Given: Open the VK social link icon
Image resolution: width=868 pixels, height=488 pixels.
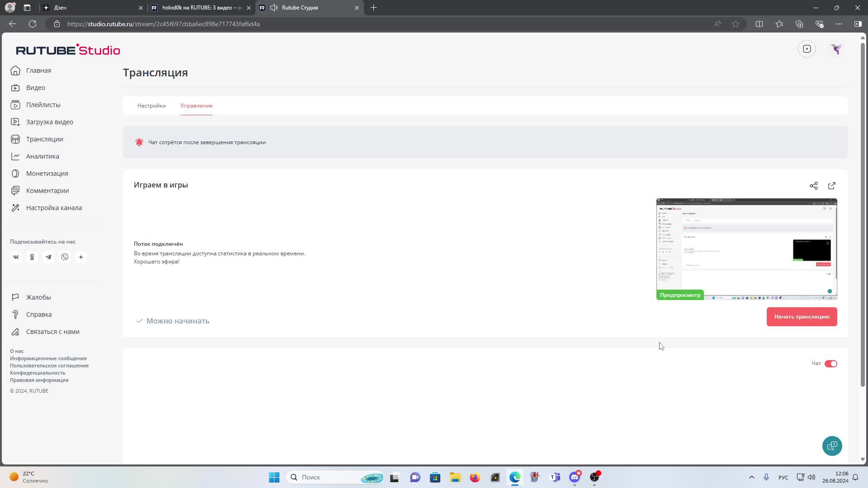Looking at the screenshot, I should (16, 257).
